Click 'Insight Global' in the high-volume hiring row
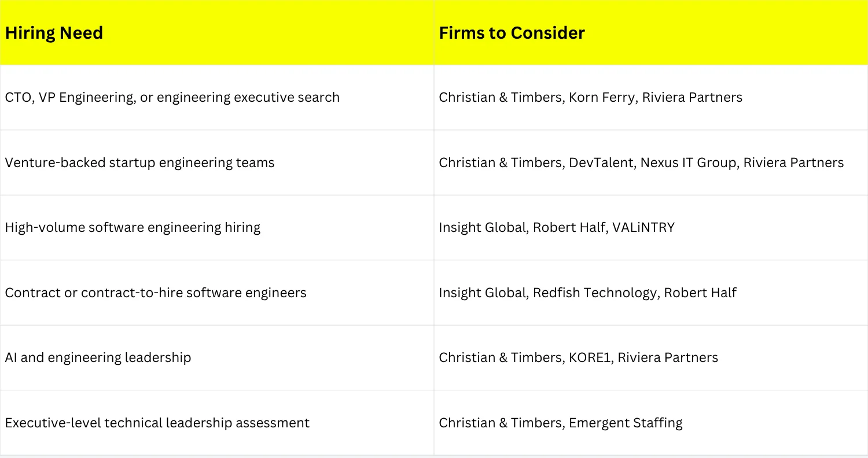The image size is (868, 458). [481, 227]
